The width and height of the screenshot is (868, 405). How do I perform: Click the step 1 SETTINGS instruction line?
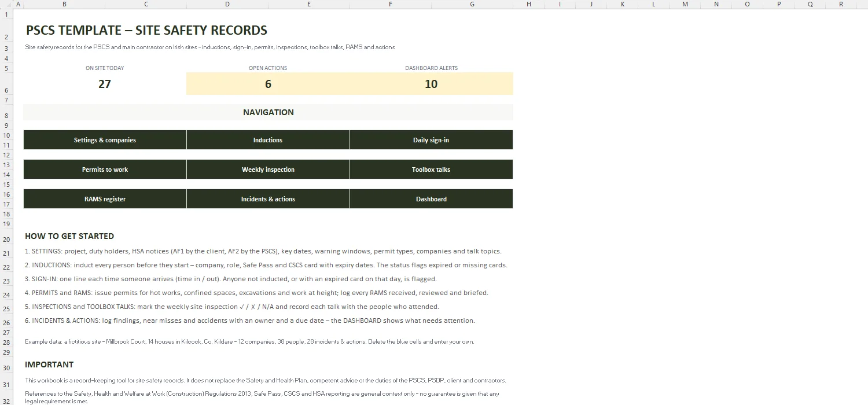coord(263,251)
